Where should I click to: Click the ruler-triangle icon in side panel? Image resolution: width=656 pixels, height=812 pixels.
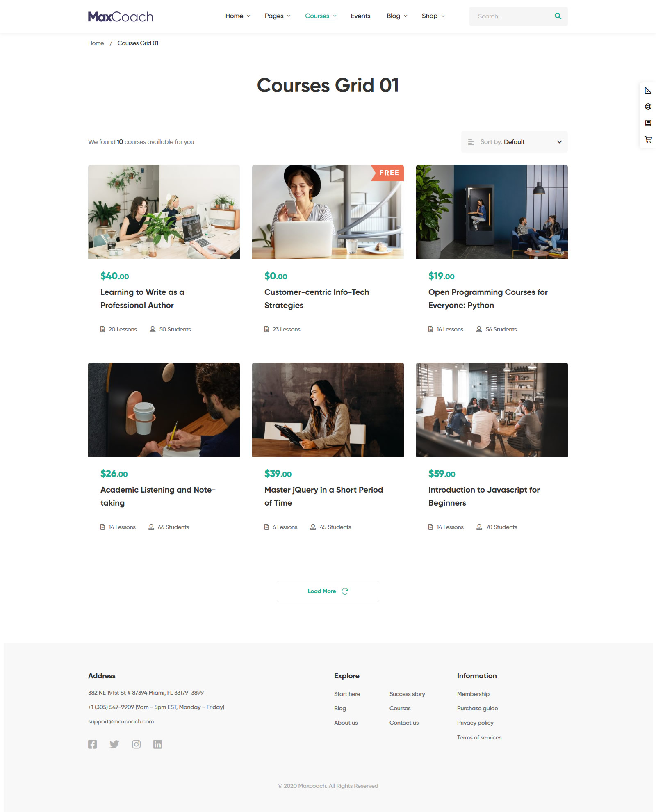[648, 90]
